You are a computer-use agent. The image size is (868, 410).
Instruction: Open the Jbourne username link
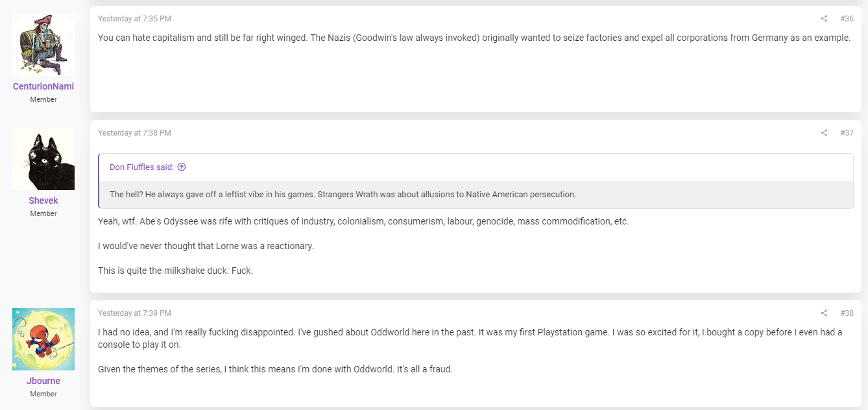[43, 381]
